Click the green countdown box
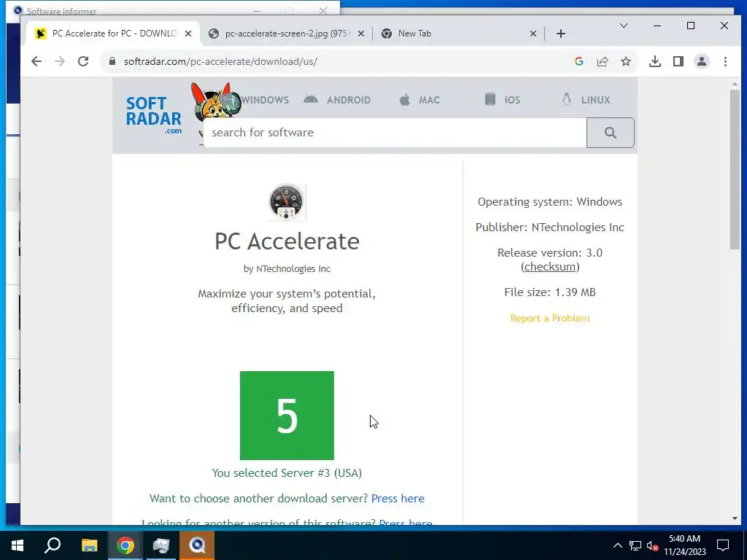 (x=287, y=415)
